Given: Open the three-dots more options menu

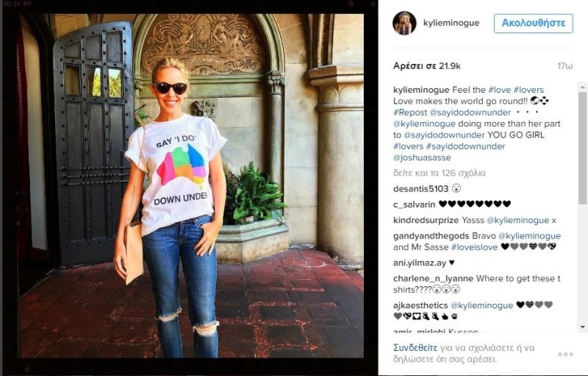Looking at the screenshot, I should coord(565,354).
